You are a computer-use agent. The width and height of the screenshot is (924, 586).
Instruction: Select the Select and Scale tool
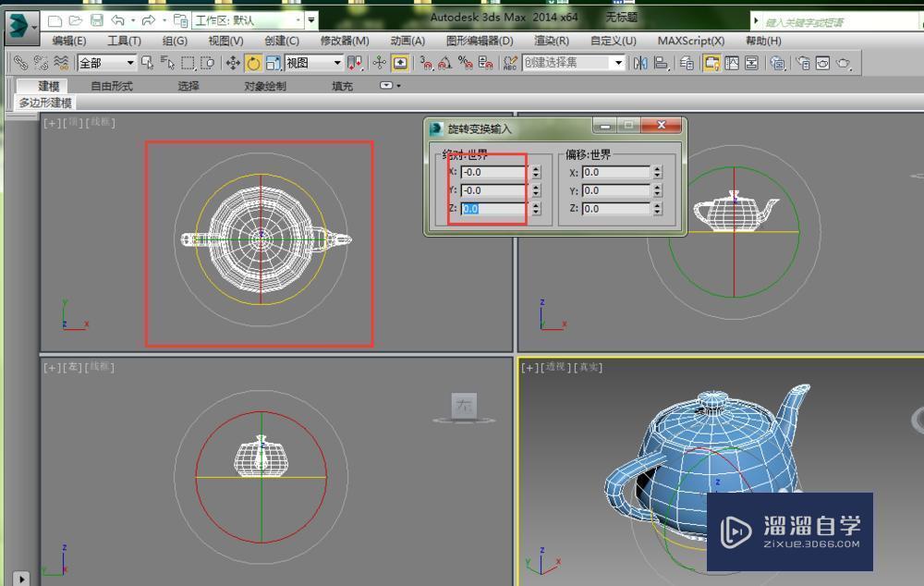[x=274, y=62]
